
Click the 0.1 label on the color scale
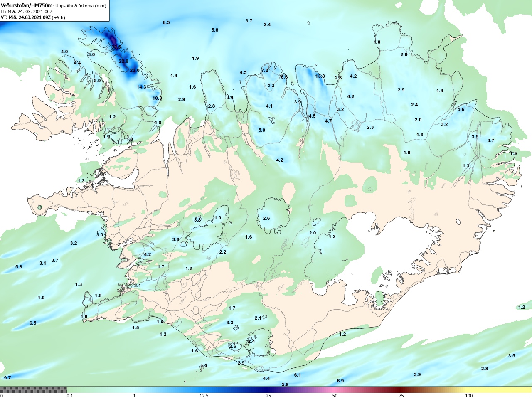[70, 396]
